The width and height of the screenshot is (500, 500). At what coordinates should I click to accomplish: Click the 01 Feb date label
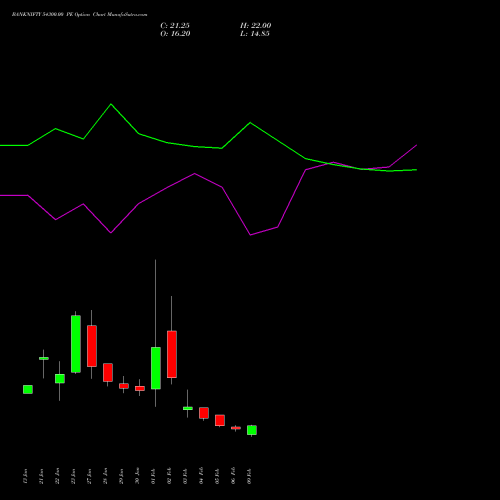point(153,476)
